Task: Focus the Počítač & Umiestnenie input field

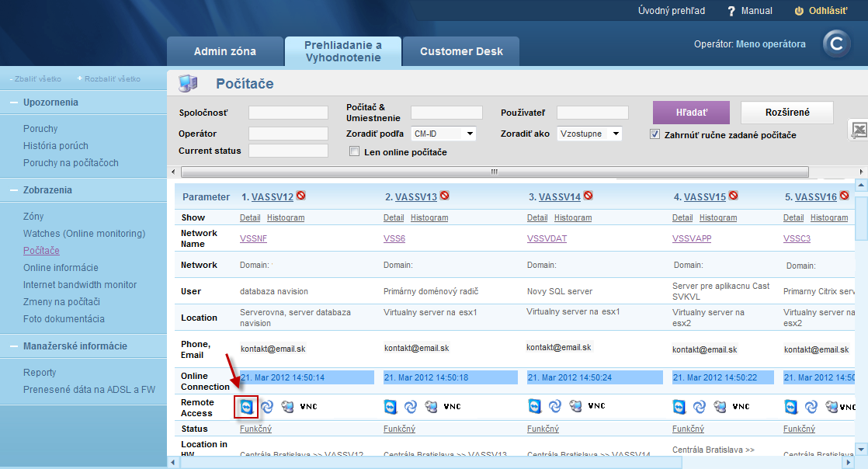Action: coord(446,113)
